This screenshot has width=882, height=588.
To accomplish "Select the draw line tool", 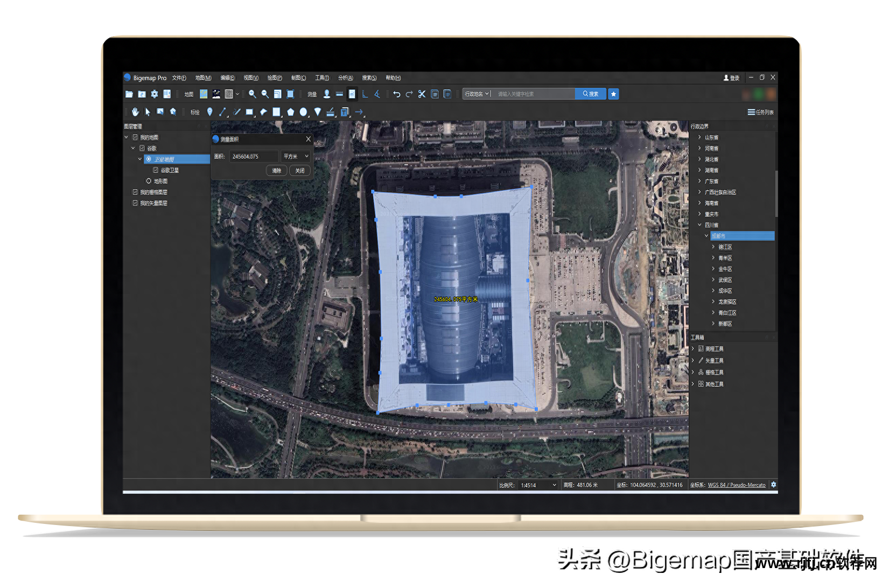I will pos(222,112).
